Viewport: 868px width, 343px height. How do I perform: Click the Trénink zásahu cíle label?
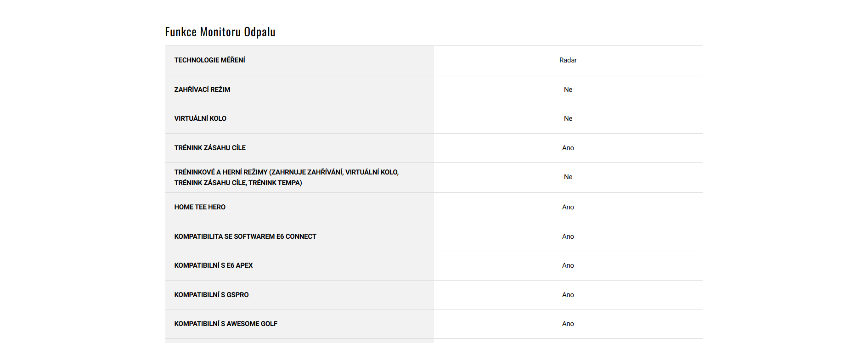click(210, 148)
